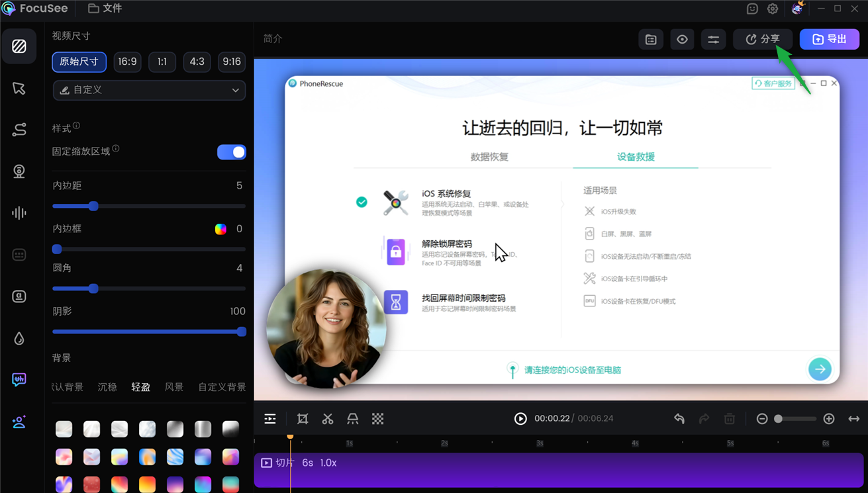Adjust the 阴影 shadow slider handle
Image resolution: width=868 pixels, height=493 pixels.
[x=242, y=332]
